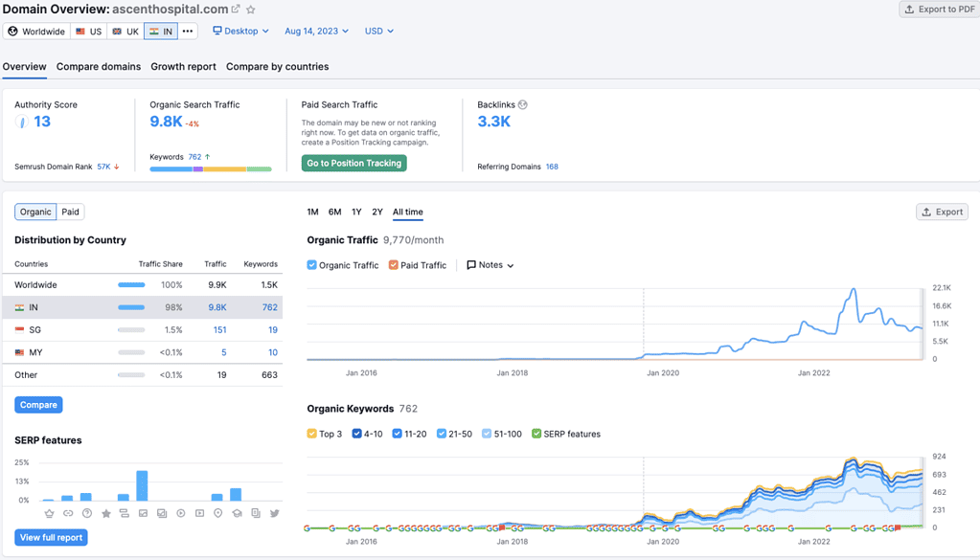The width and height of the screenshot is (980, 560).
Task: Click the chart Export button
Action: (x=943, y=212)
